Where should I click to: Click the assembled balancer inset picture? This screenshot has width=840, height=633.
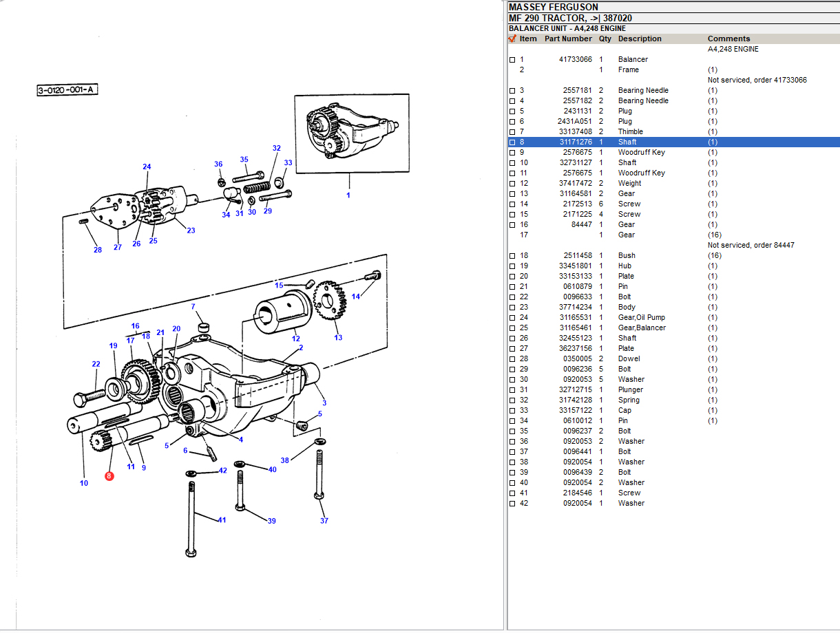tap(348, 134)
